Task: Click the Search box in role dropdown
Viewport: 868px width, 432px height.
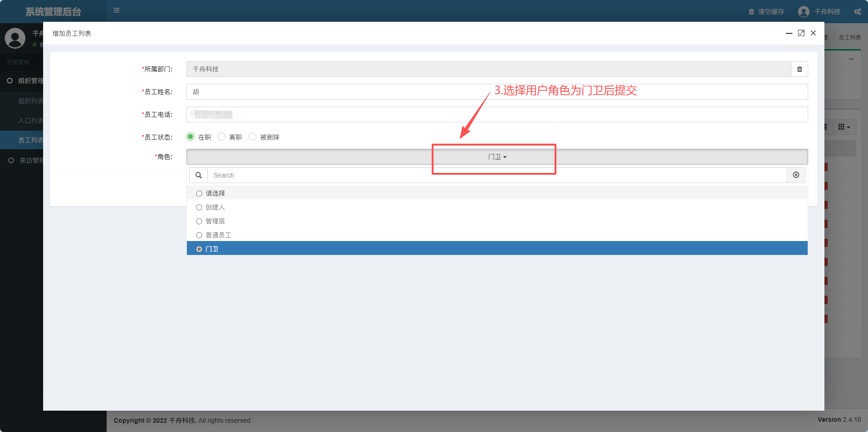Action: tap(497, 175)
